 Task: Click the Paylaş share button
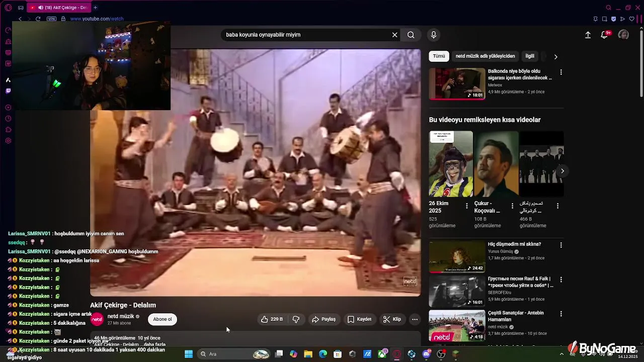[x=324, y=319]
